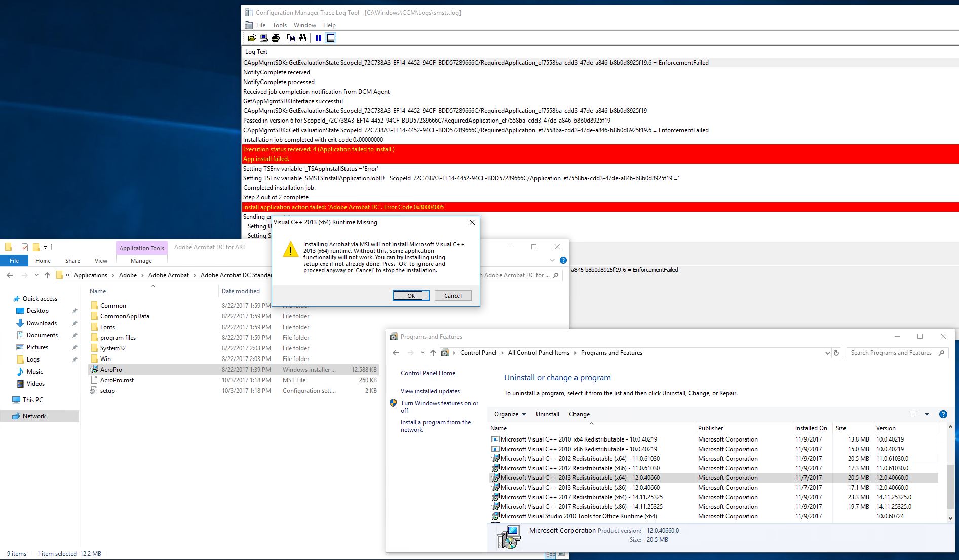Click the up one level arrow in File Explorer
Image resolution: width=959 pixels, height=560 pixels.
pyautogui.click(x=47, y=275)
